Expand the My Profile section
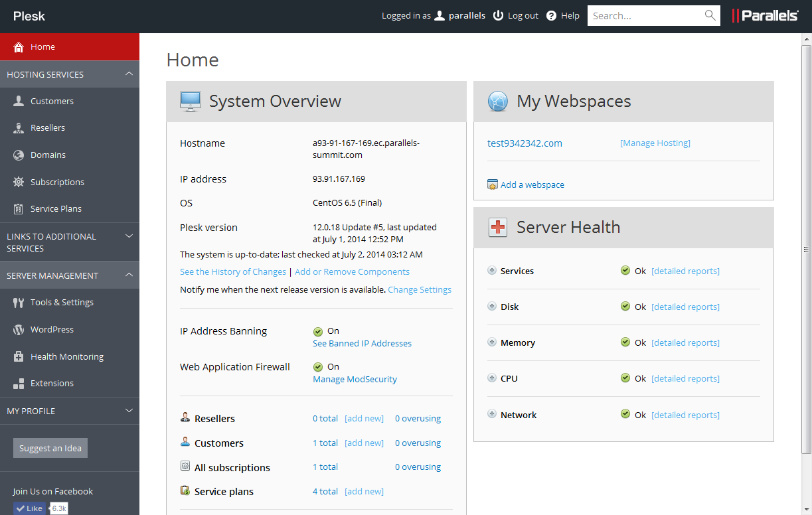 pyautogui.click(x=129, y=411)
